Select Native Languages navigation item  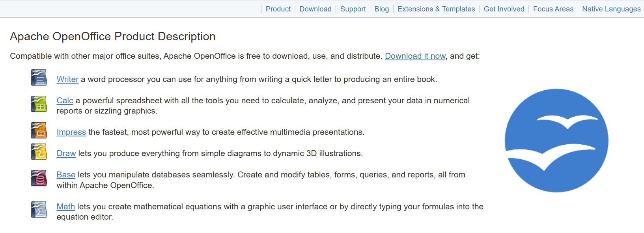coord(611,9)
